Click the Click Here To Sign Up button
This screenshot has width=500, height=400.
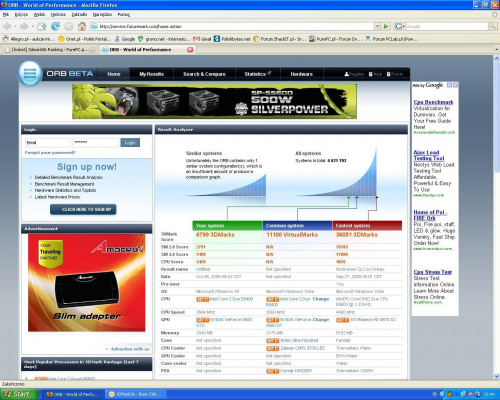click(x=83, y=209)
